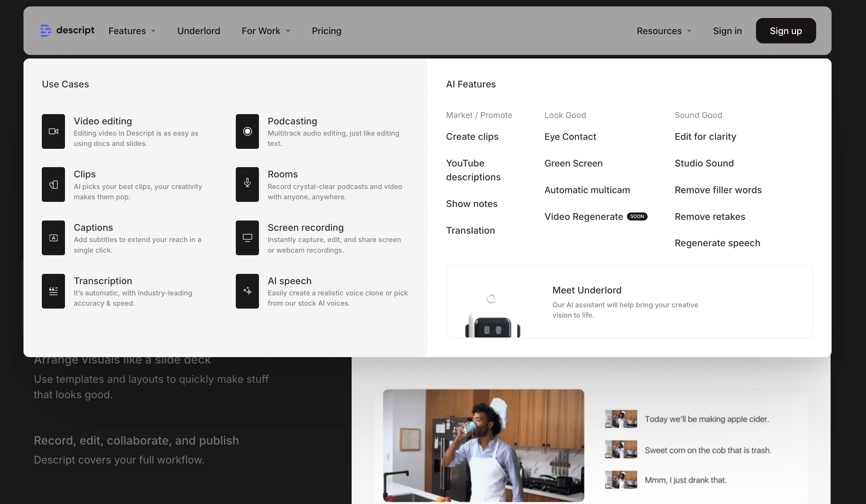Open Show notes feature
The height and width of the screenshot is (504, 866).
(x=472, y=204)
